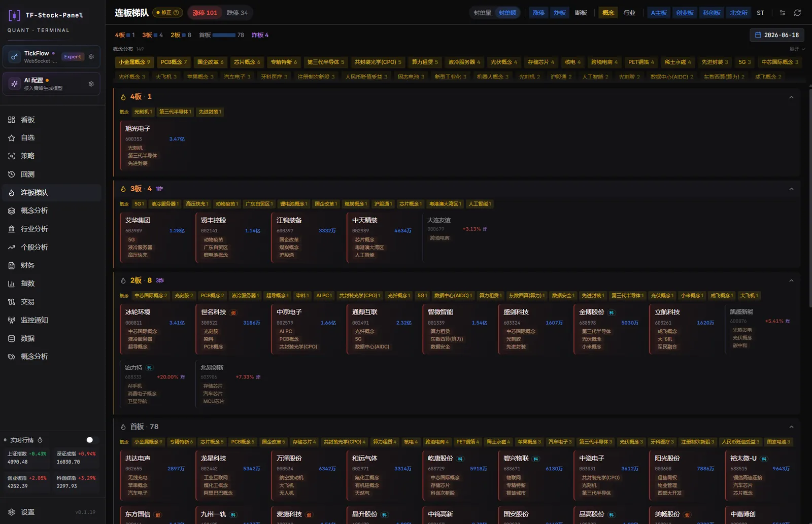Click the Expert plan badge
The image size is (812, 524).
pyautogui.click(x=73, y=56)
